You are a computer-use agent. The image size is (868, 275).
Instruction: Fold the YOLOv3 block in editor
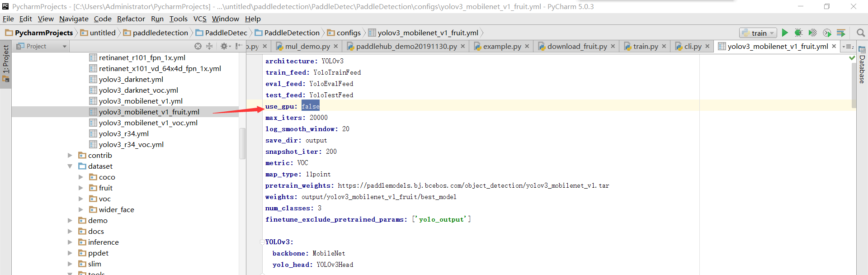coord(262,242)
